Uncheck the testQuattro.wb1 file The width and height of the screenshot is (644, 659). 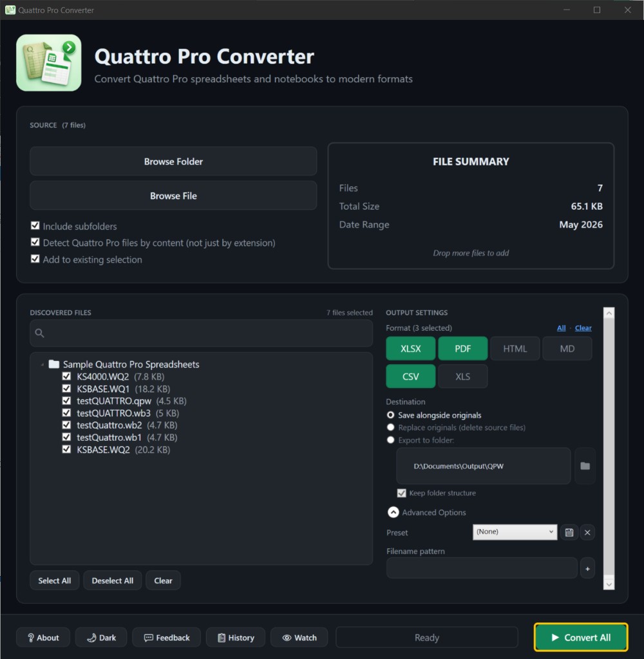coord(66,437)
